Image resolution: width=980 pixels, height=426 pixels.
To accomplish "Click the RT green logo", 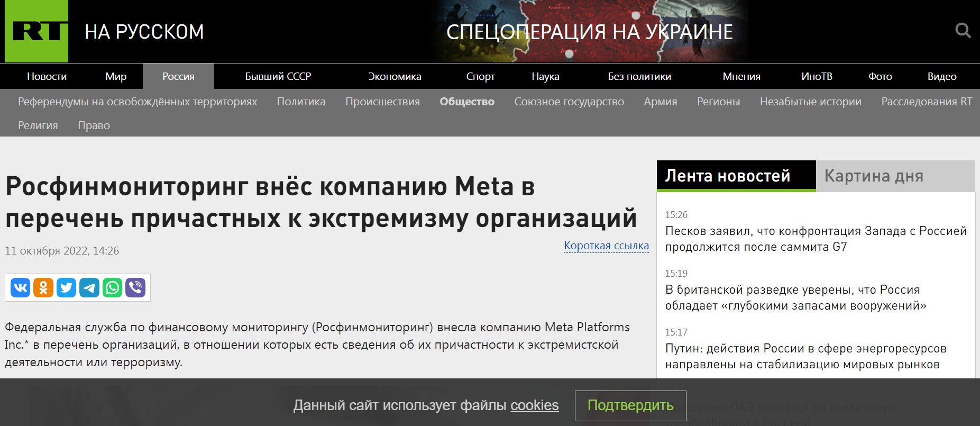I will point(36,31).
